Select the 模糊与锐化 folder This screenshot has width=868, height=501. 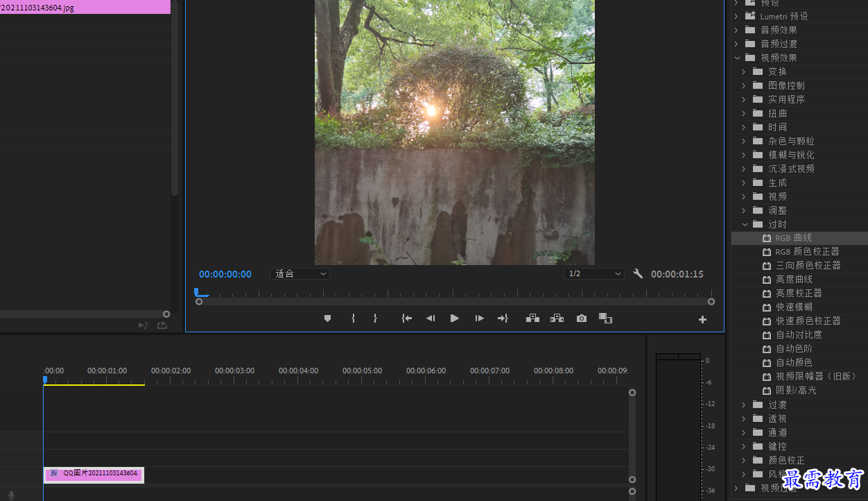point(791,155)
